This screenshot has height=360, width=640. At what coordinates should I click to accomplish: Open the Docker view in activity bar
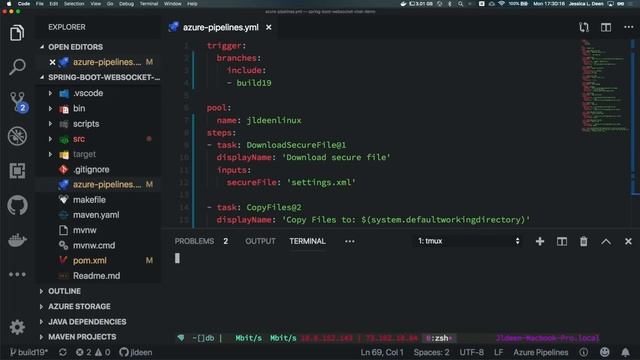17,240
